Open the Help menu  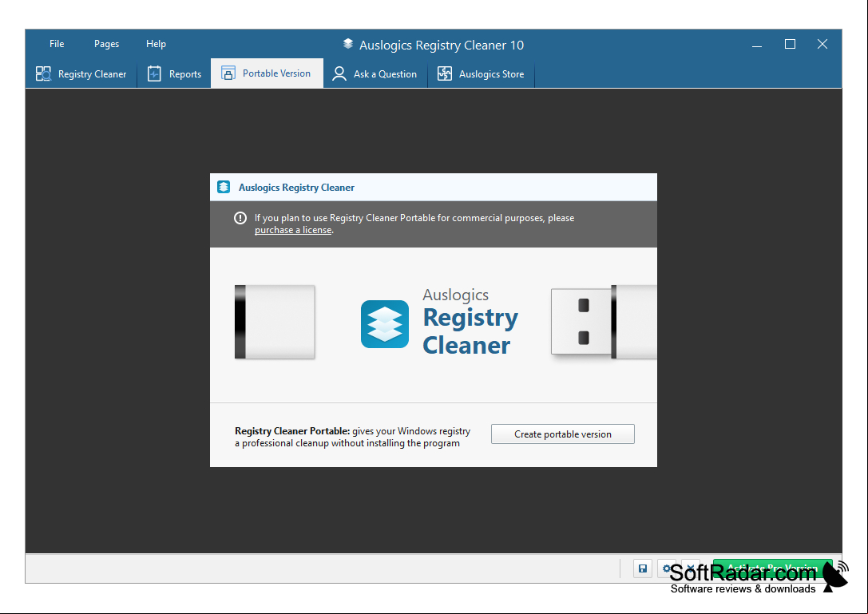[156, 44]
